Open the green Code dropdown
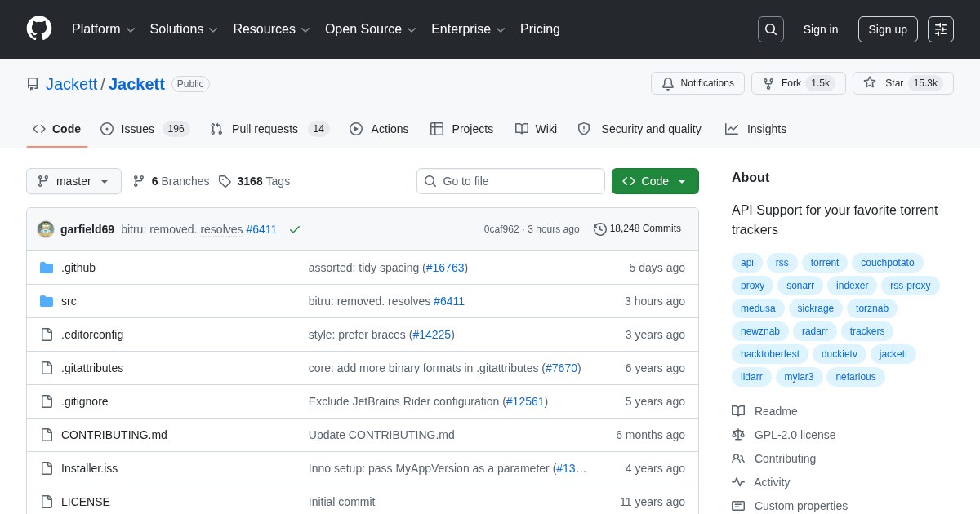 [655, 181]
